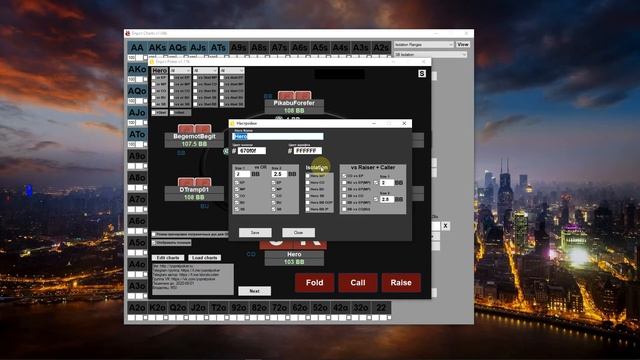Image resolution: width=640 pixels, height=360 pixels.
Task: Enable Hero BB OOP isolation checkbox
Action: coord(308,202)
